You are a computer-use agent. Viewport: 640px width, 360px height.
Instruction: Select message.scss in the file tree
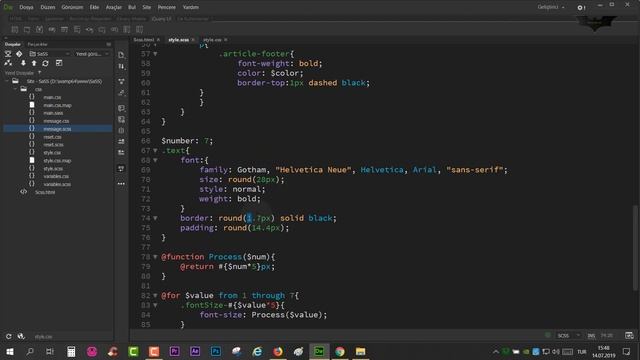[57, 129]
